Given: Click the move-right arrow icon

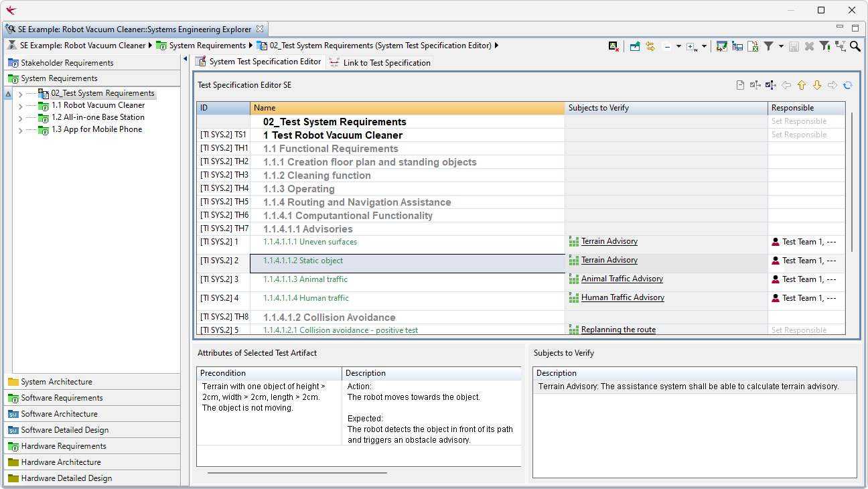Looking at the screenshot, I should point(833,85).
